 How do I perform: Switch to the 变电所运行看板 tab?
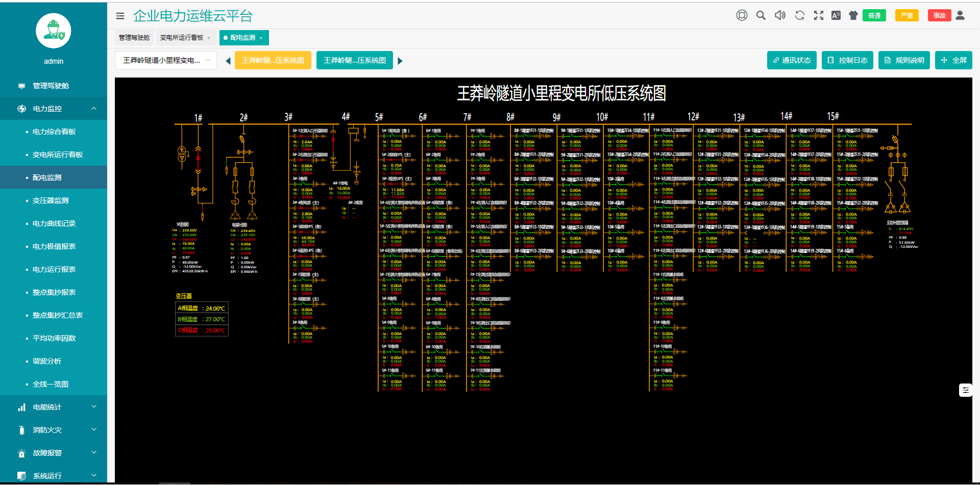pos(182,38)
